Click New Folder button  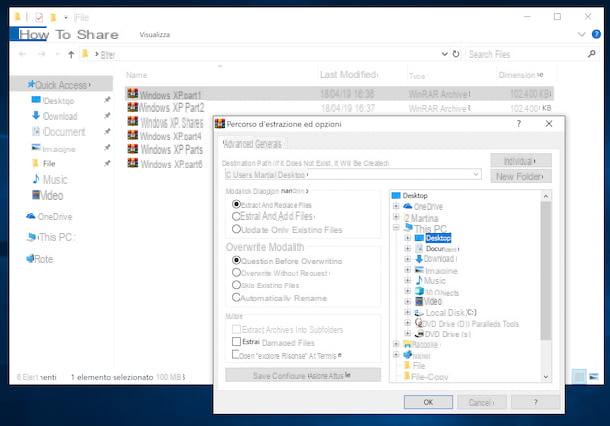tap(521, 176)
